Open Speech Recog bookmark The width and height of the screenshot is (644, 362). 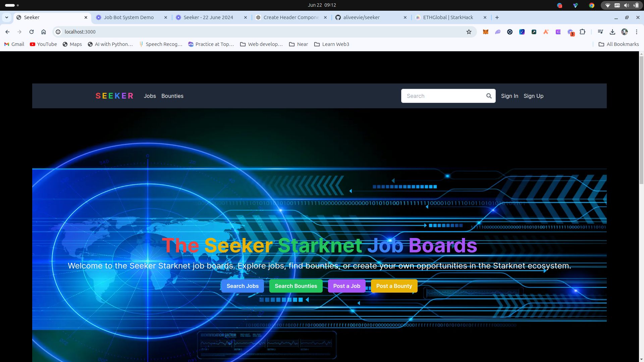[x=161, y=44]
